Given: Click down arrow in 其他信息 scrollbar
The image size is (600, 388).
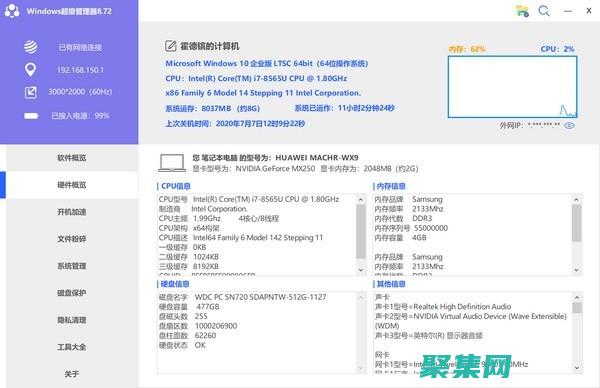Looking at the screenshot, I should pos(577,368).
